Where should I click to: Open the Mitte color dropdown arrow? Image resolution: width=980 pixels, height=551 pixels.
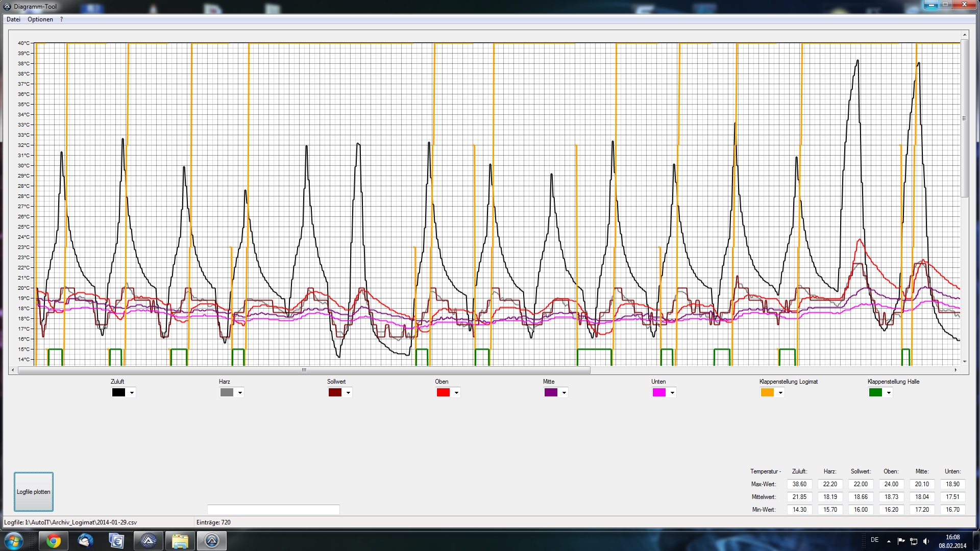point(564,392)
